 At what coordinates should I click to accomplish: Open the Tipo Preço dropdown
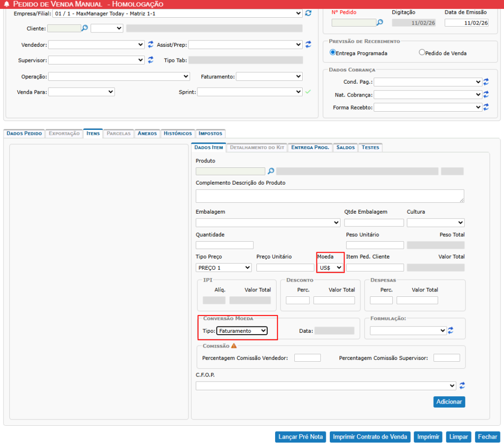224,267
